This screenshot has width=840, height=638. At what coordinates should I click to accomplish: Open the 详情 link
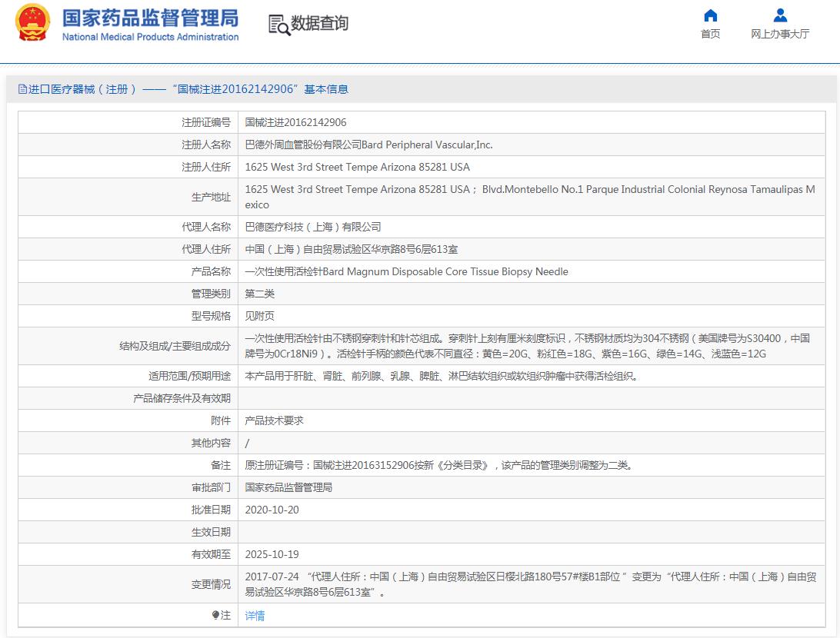click(255, 616)
